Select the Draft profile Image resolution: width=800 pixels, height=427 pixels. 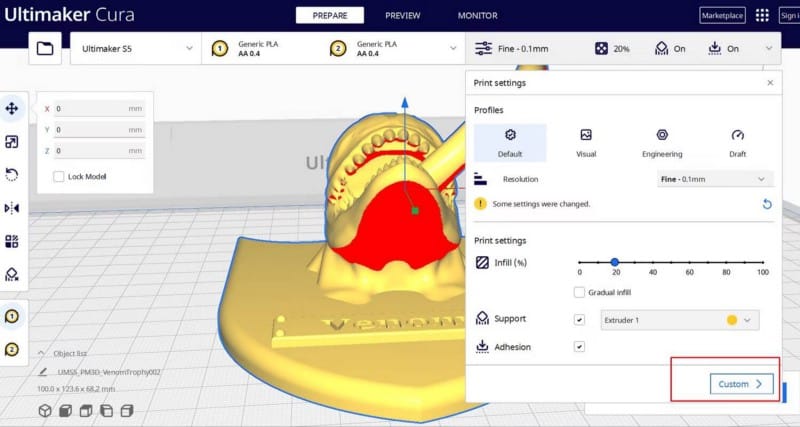[x=737, y=143]
